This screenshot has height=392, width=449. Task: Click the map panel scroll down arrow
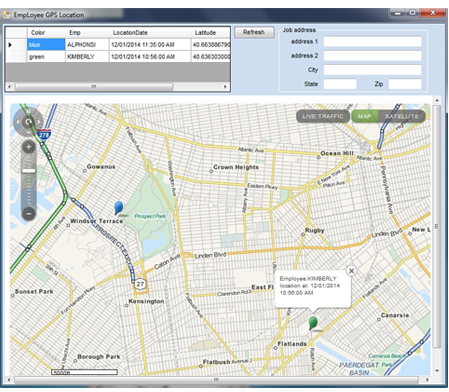coord(437,371)
